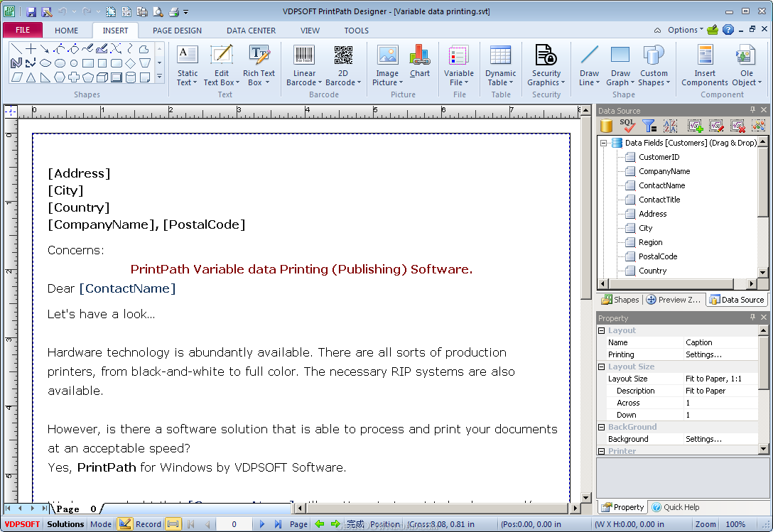Screen dimensions: 773x532
Task: Select the Draw Line tool
Action: pyautogui.click(x=589, y=65)
